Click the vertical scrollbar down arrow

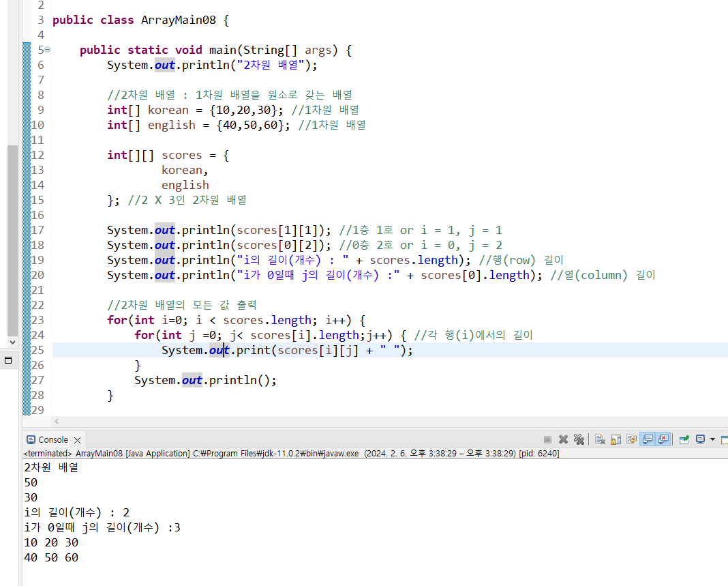click(x=12, y=342)
